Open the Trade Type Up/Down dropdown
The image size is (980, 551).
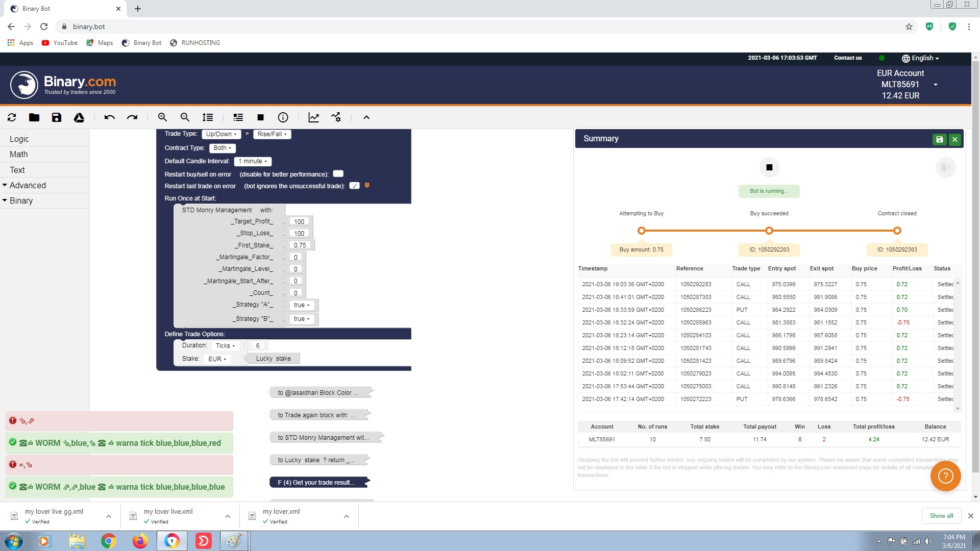point(222,134)
